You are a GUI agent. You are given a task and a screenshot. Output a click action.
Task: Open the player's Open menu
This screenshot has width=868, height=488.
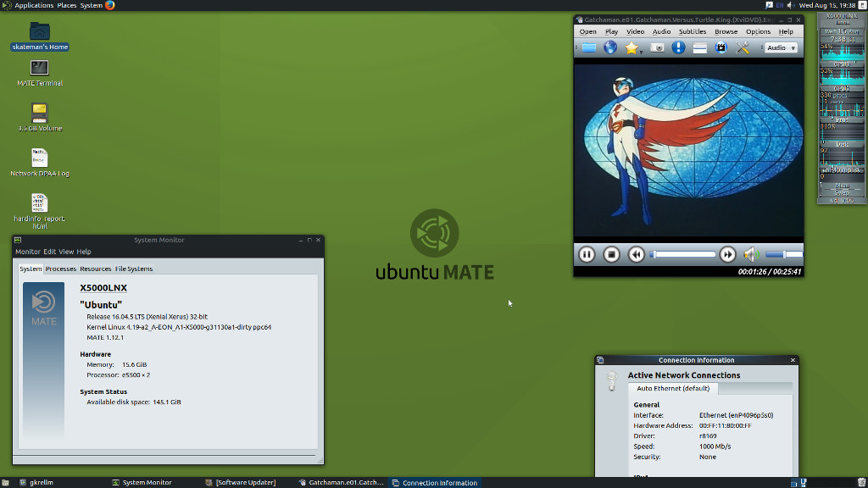(588, 31)
